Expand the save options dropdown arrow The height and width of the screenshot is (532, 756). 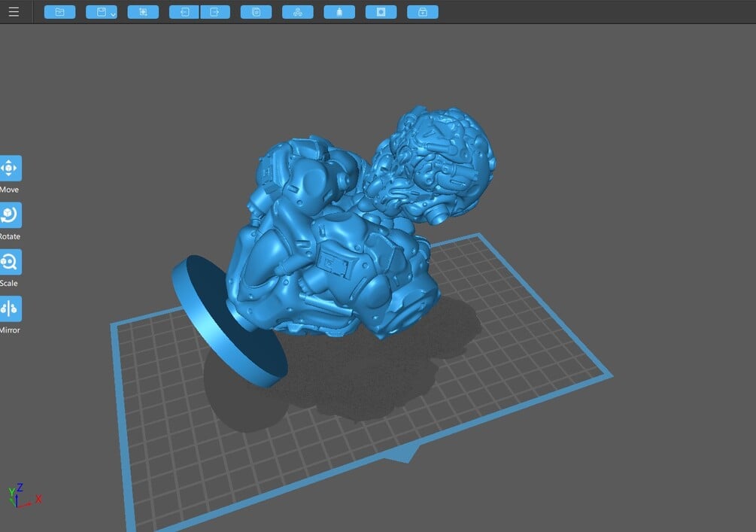[x=113, y=14]
